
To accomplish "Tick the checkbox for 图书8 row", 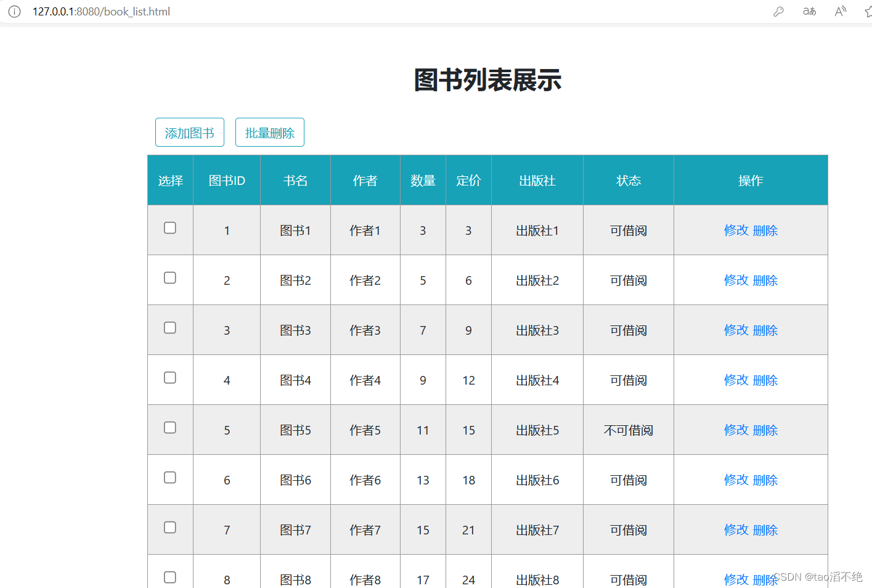I will (170, 578).
